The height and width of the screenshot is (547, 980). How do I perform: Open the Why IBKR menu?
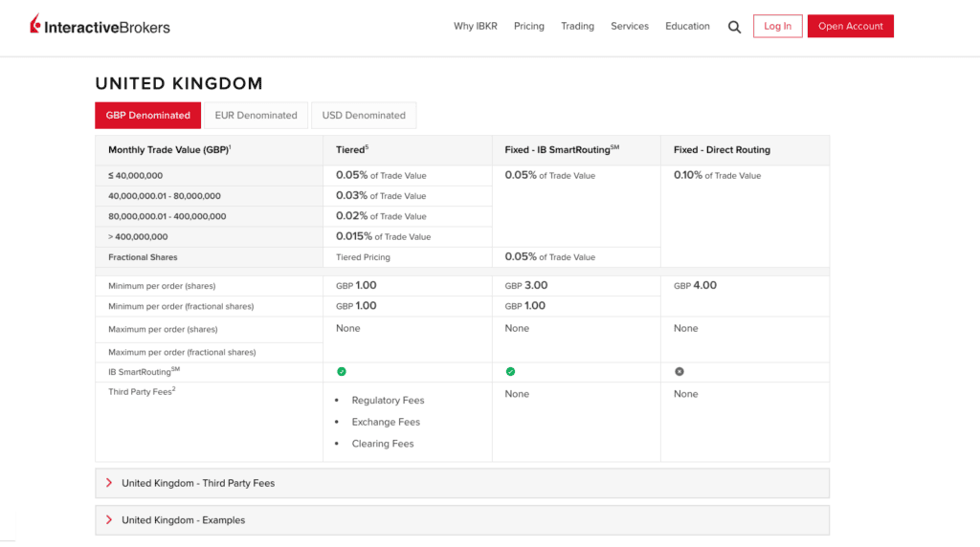(476, 26)
